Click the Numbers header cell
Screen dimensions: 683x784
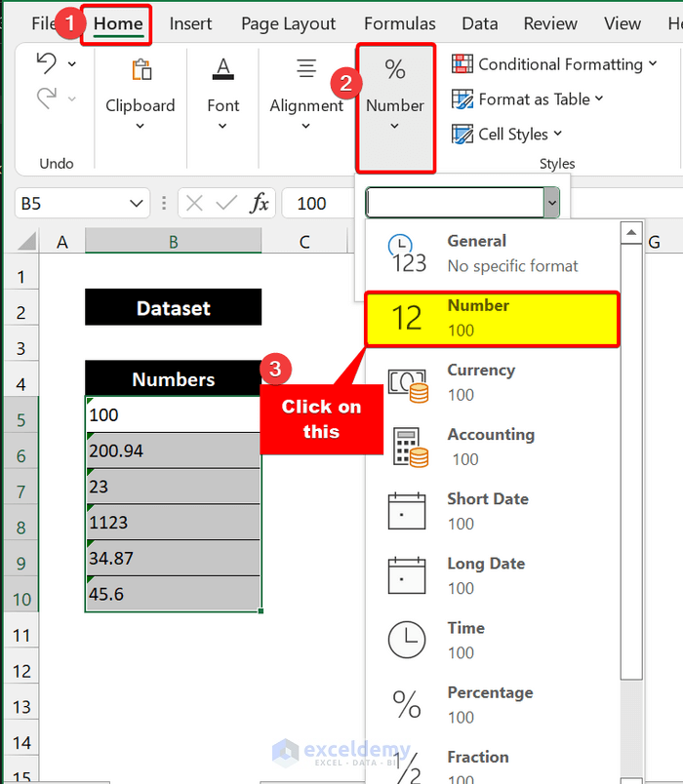173,378
